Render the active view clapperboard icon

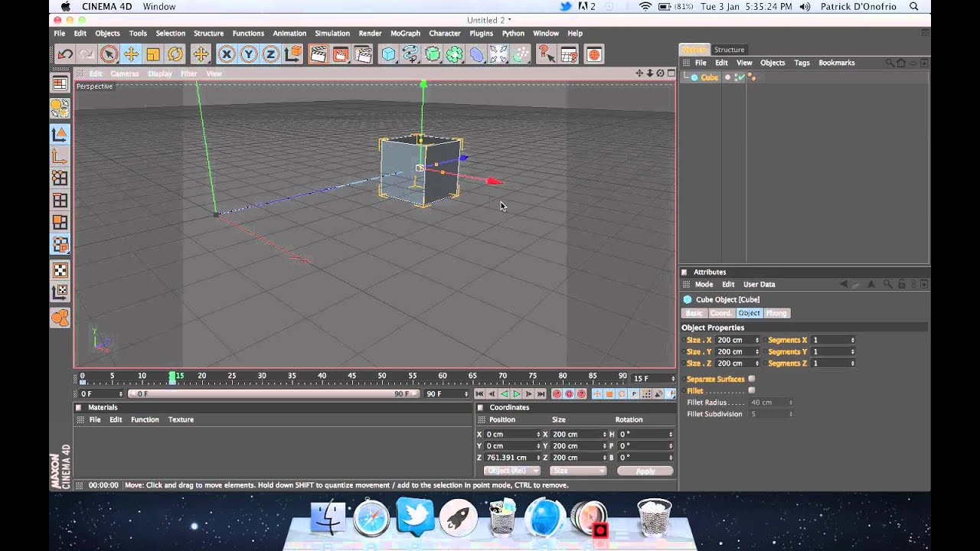pyautogui.click(x=318, y=54)
